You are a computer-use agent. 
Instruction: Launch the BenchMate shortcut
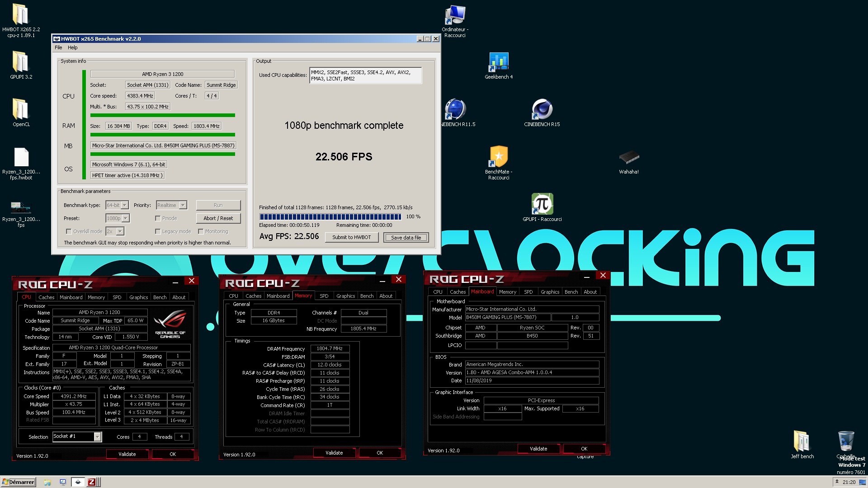(499, 157)
